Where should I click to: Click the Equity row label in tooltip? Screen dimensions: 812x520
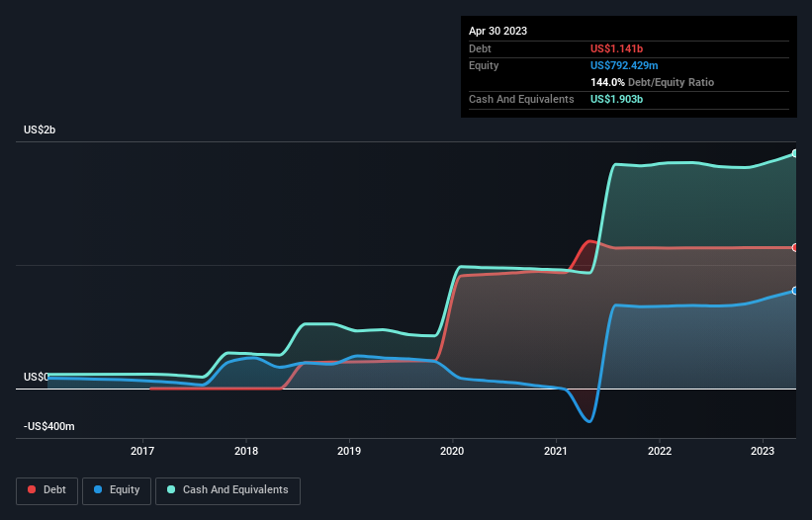pyautogui.click(x=484, y=65)
